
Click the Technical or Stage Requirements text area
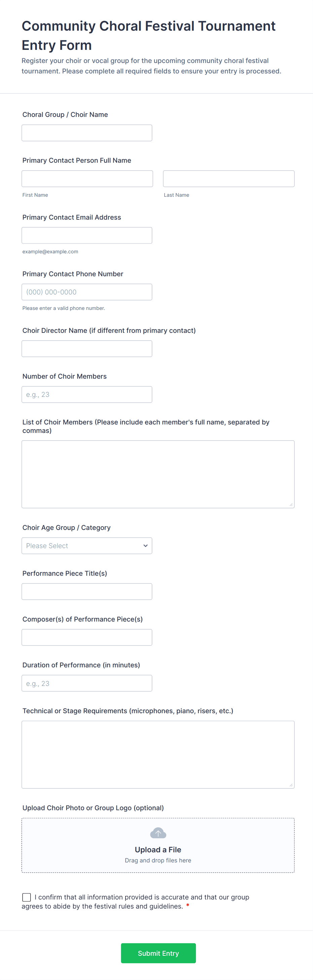pos(158,755)
